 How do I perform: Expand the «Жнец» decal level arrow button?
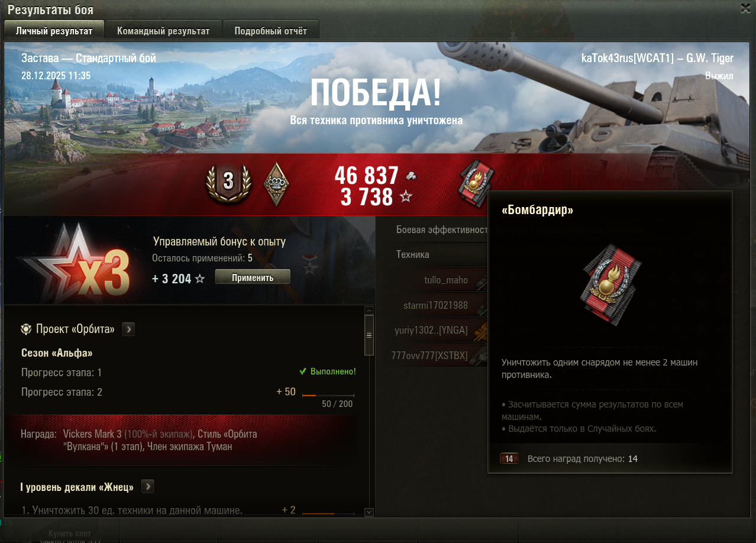click(148, 487)
